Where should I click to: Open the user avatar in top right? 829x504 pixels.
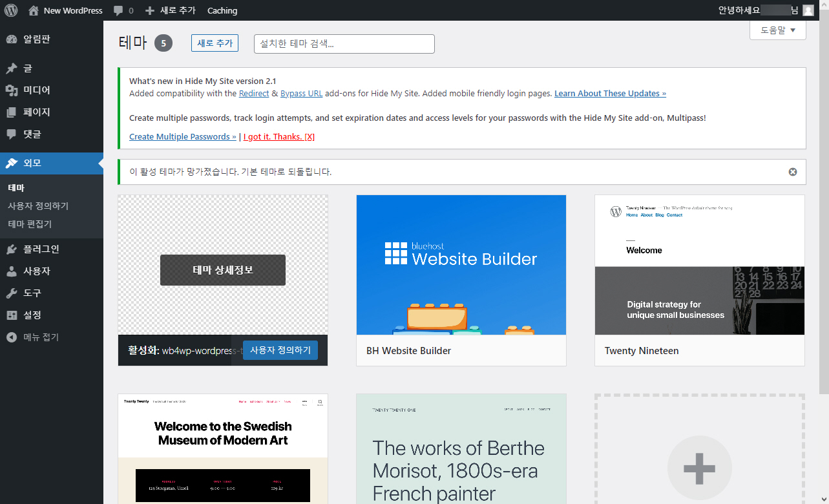808,10
